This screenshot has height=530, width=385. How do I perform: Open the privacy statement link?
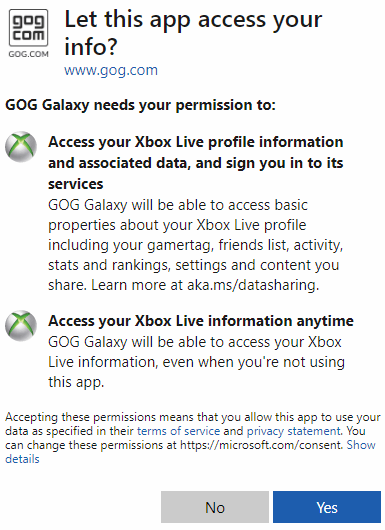[293, 431]
